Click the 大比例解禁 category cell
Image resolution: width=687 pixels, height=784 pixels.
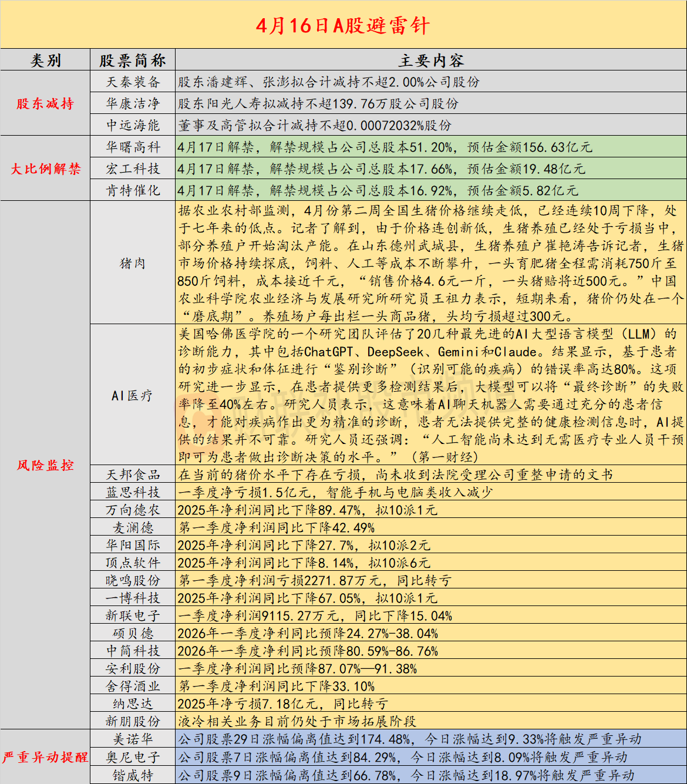coord(44,169)
